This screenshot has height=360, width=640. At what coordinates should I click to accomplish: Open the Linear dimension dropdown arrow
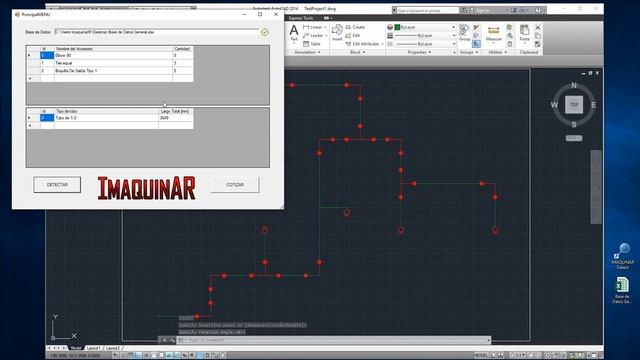coord(325,27)
